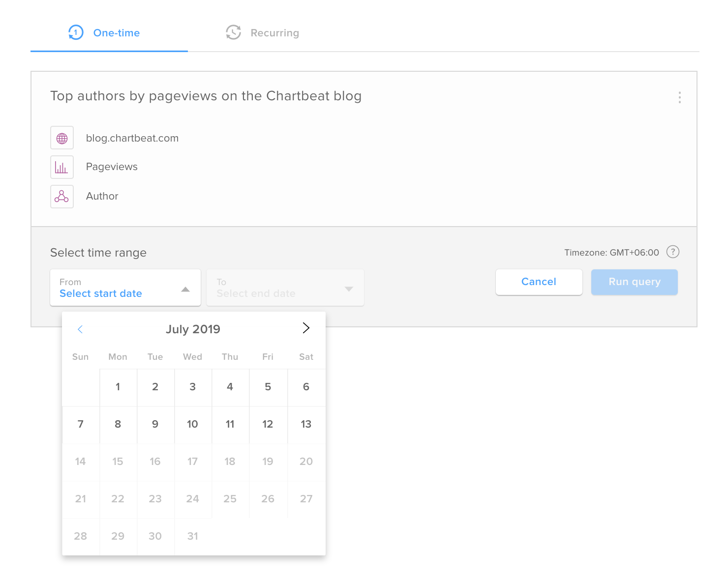Click the Select time range heading
Viewport: 728px width, 579px height.
tap(98, 253)
